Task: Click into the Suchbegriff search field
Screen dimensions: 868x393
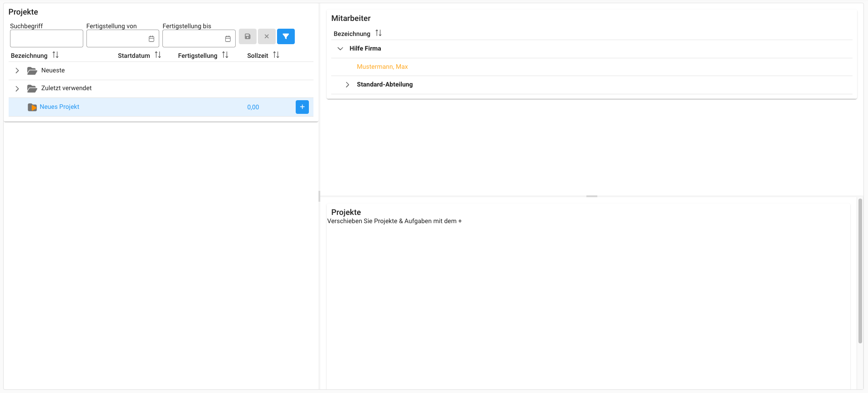Action: click(46, 39)
